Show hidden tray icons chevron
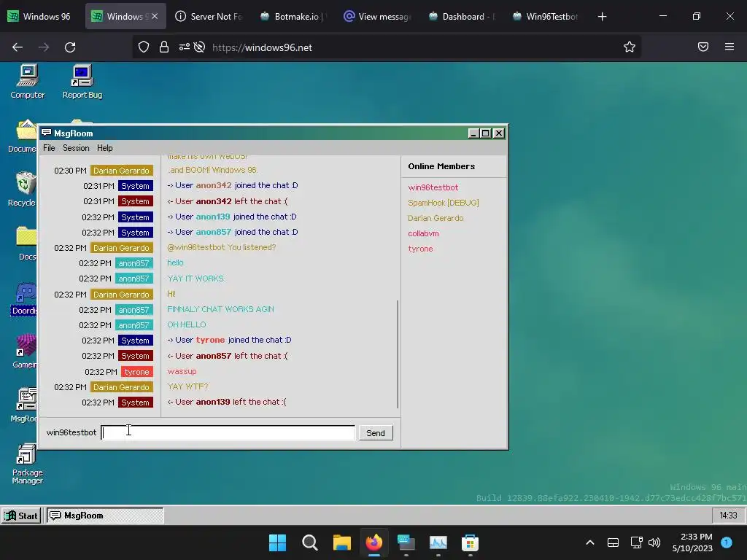Image resolution: width=747 pixels, height=560 pixels. coord(589,542)
